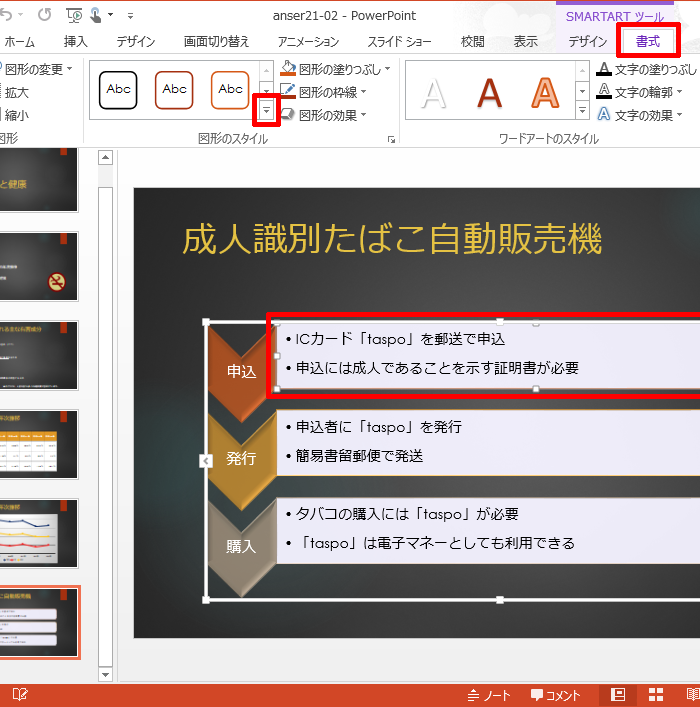This screenshot has height=707, width=700.
Task: Expand shape styles gallery More button
Action: tap(266, 110)
